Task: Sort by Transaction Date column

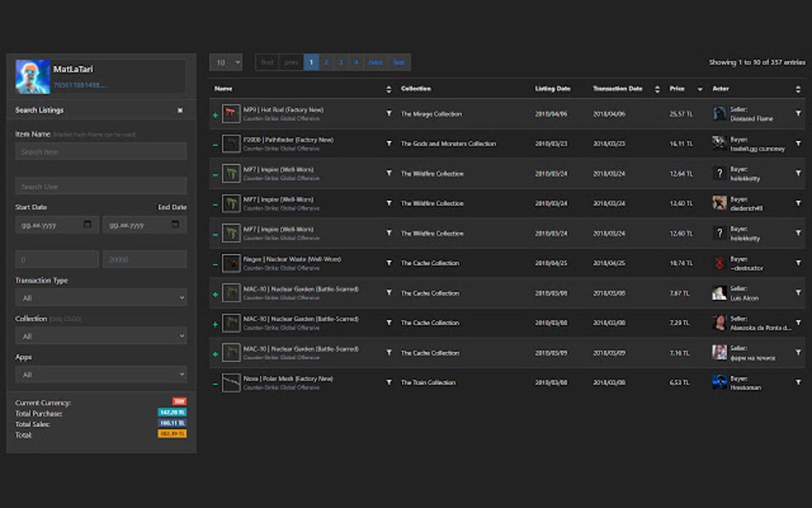Action: coord(656,88)
